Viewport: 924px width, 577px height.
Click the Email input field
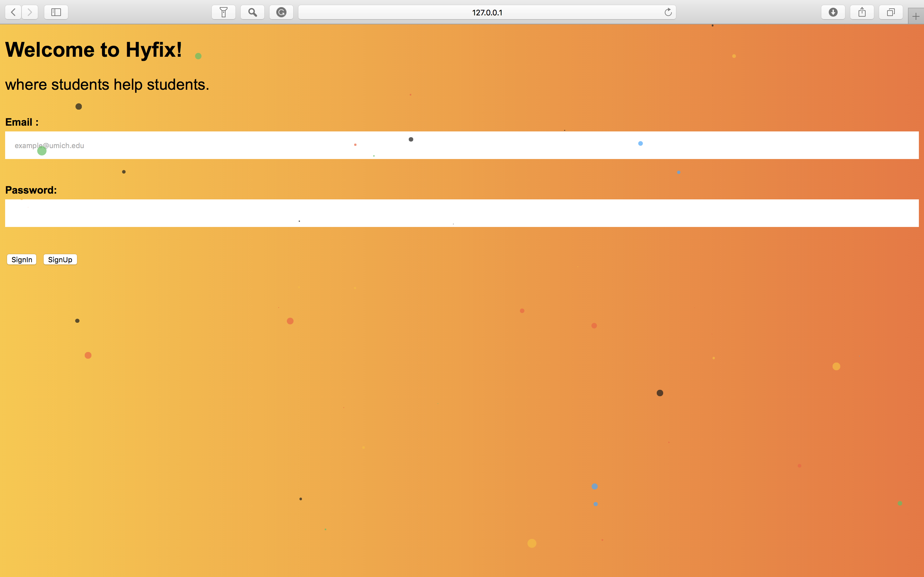click(462, 146)
